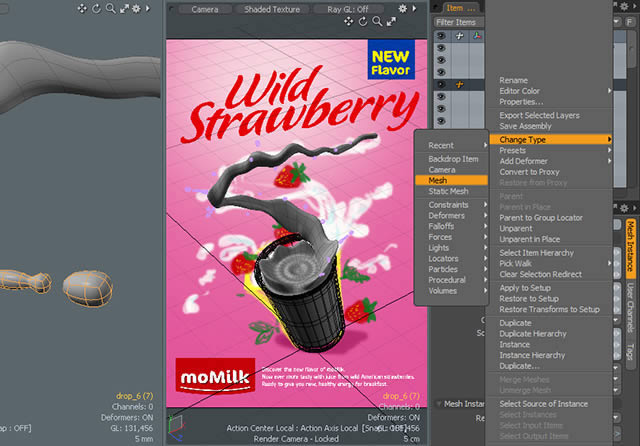Open camera viewport gear settings beside Ray GL
This screenshot has height=446, width=640.
click(402, 8)
